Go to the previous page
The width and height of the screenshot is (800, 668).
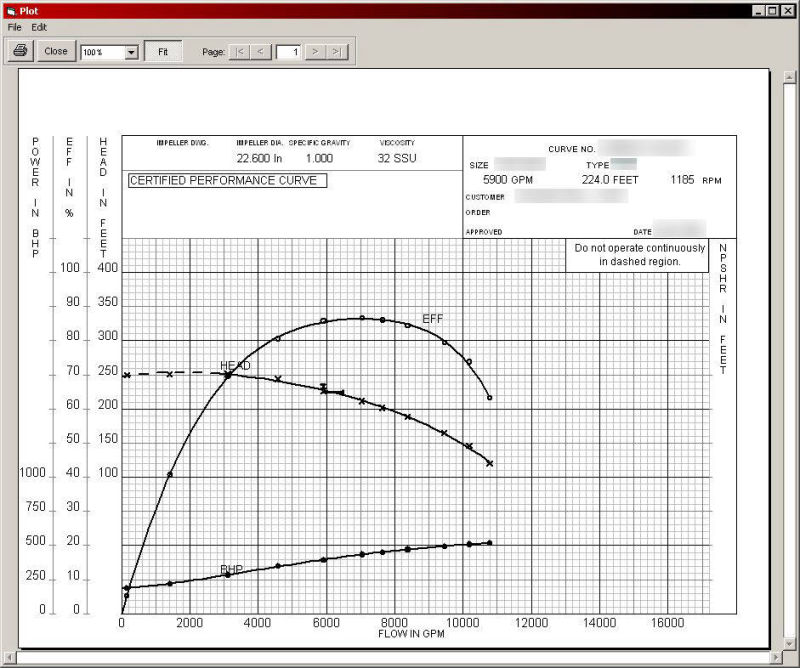[261, 52]
